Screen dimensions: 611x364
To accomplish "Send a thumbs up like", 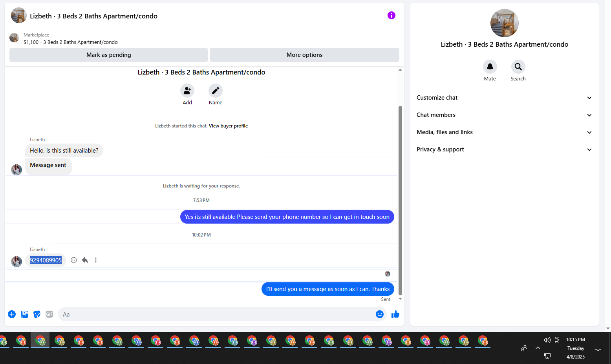I will point(395,314).
